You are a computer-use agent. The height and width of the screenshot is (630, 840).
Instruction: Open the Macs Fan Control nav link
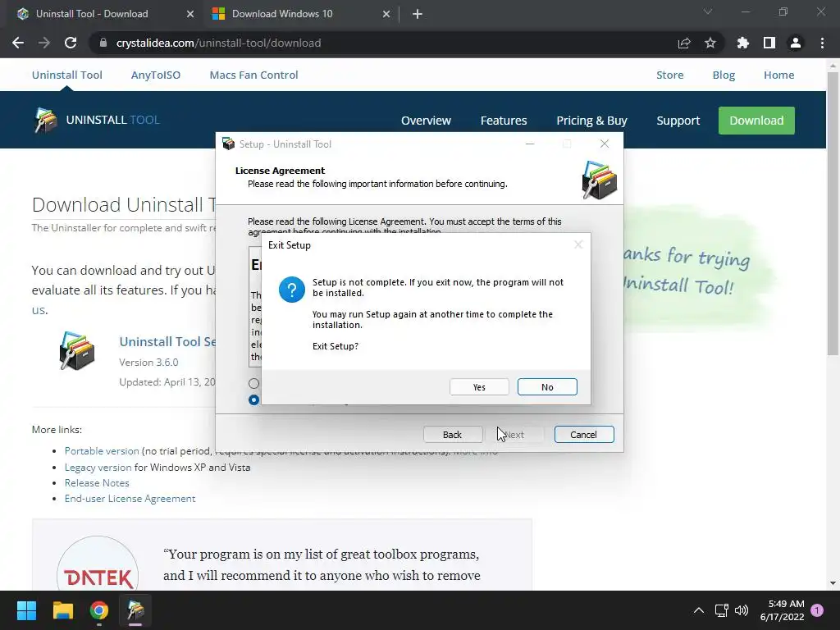pyautogui.click(x=254, y=75)
